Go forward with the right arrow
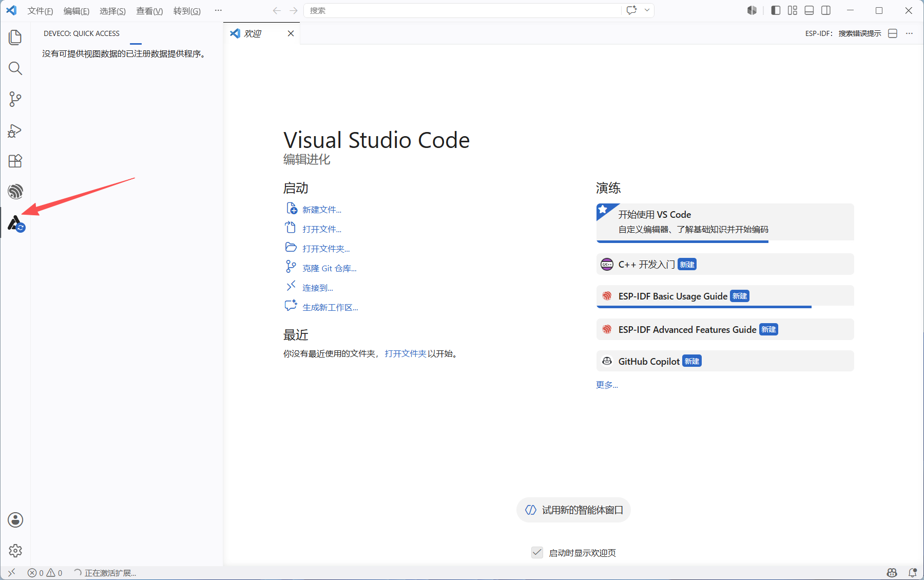The image size is (924, 580). pyautogui.click(x=294, y=10)
